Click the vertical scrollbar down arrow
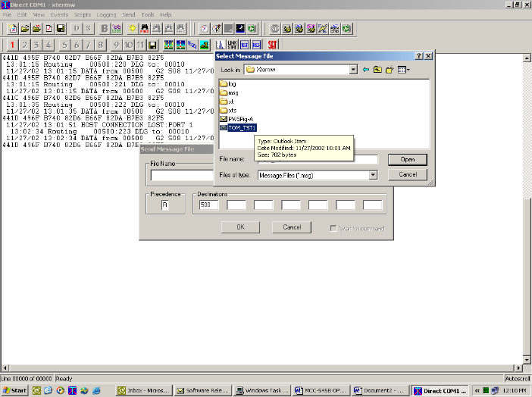Image resolution: width=532 pixels, height=397 pixels. tap(527, 360)
